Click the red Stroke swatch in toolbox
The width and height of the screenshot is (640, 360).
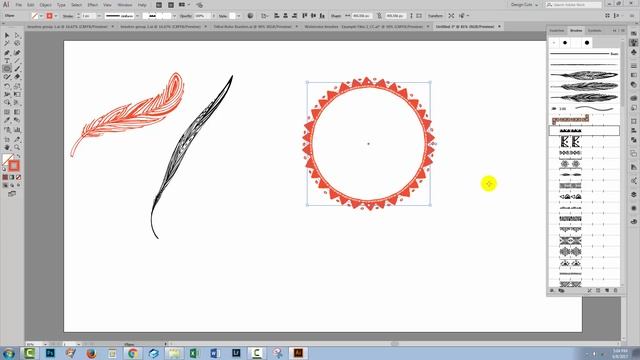(14, 166)
